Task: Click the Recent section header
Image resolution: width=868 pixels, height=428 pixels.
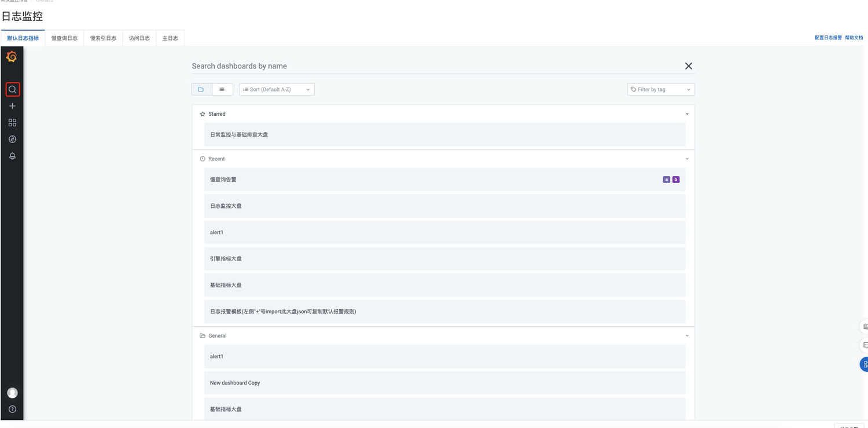Action: click(443, 159)
